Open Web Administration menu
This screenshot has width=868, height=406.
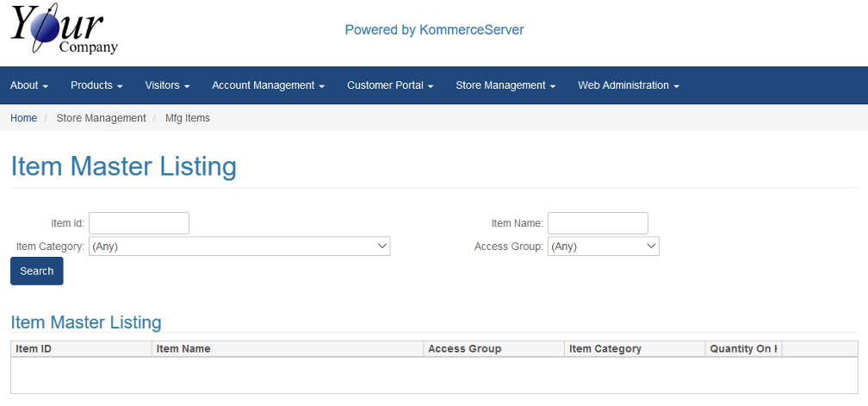[x=629, y=85]
